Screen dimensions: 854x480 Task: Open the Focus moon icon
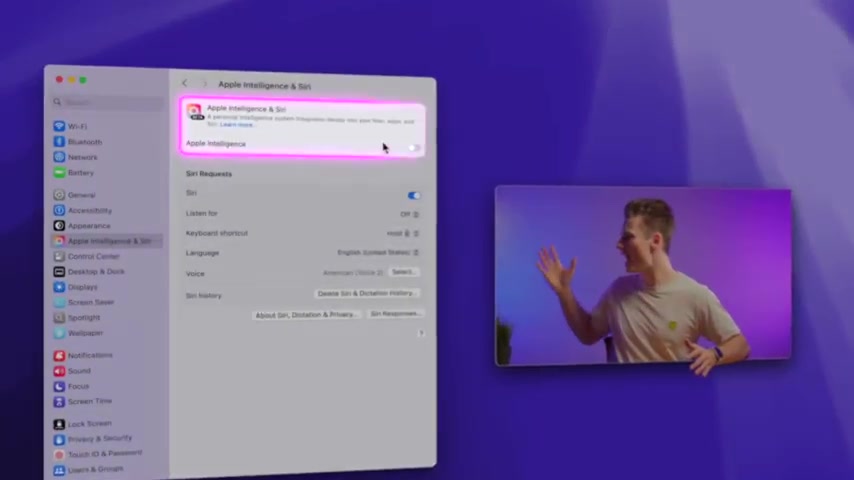point(59,386)
